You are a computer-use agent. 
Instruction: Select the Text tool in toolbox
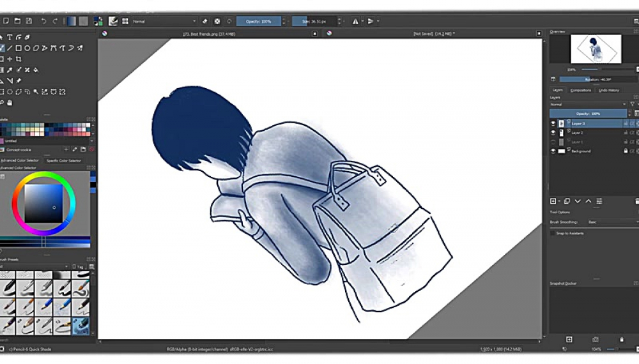10,37
